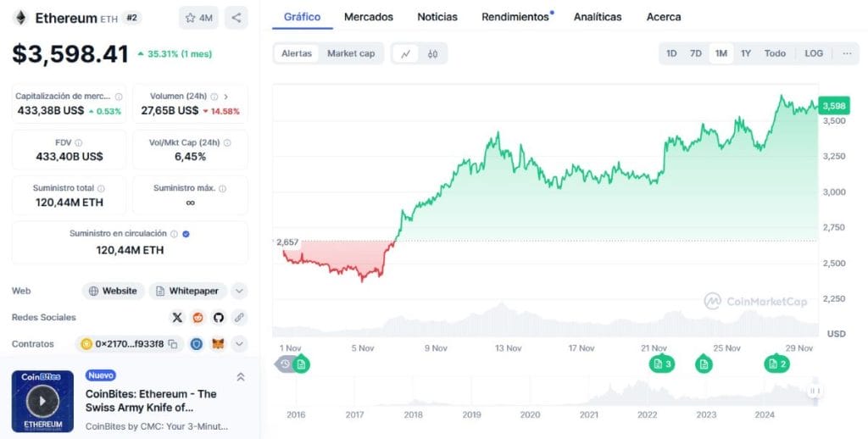
Task: Open Volumen (24h) details arrow
Action: [225, 97]
